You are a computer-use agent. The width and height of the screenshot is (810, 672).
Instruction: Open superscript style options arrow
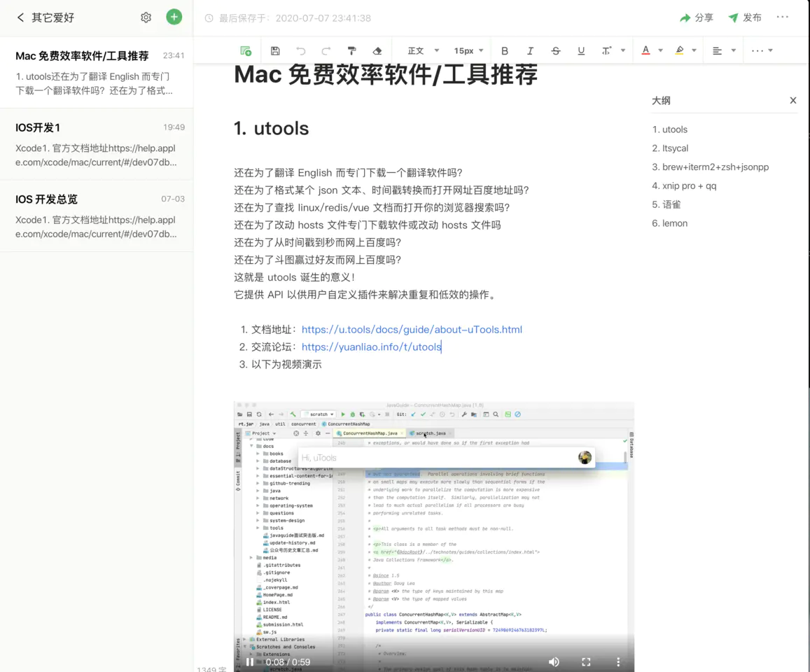623,50
